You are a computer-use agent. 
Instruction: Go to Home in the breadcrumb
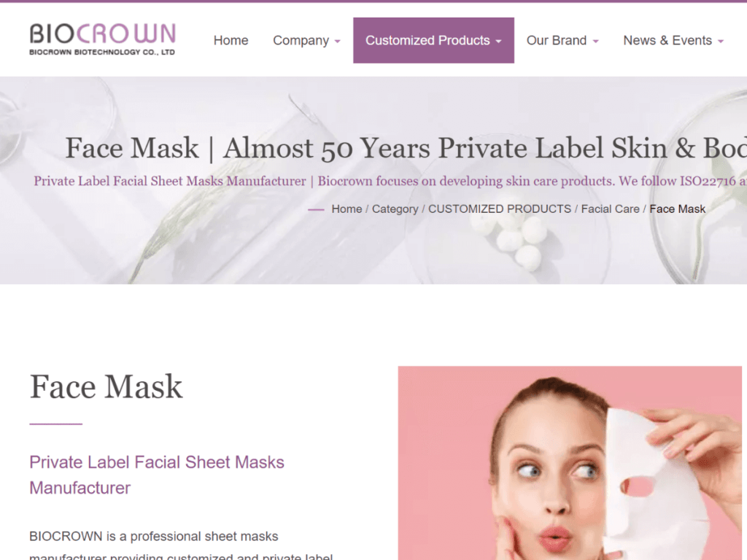click(347, 209)
